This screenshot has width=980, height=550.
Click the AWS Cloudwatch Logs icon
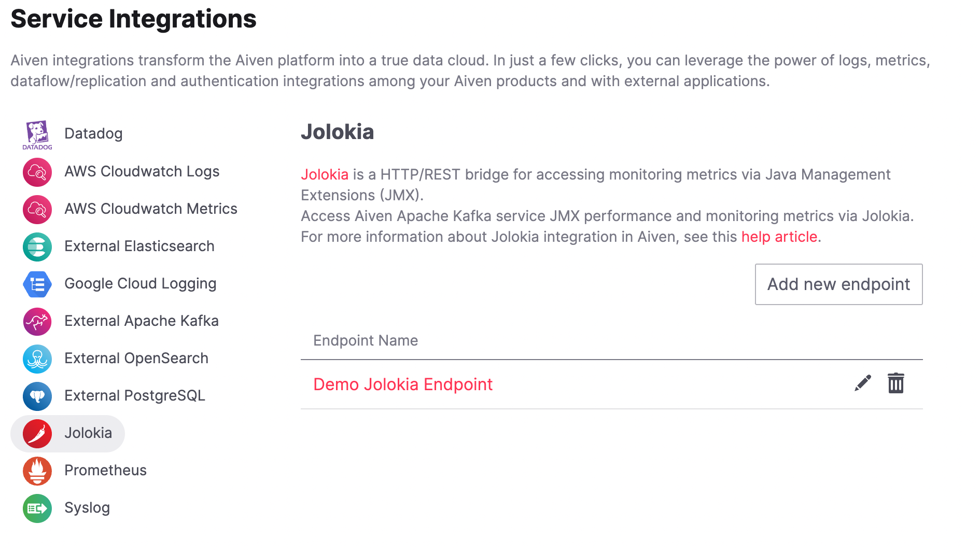point(37,172)
